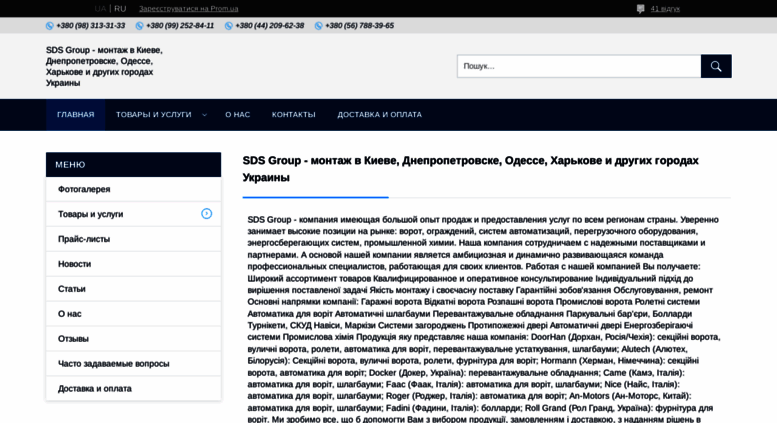The height and width of the screenshot is (423, 777).
Task: Open Доставка и оплата in top navigation
Action: [x=380, y=114]
